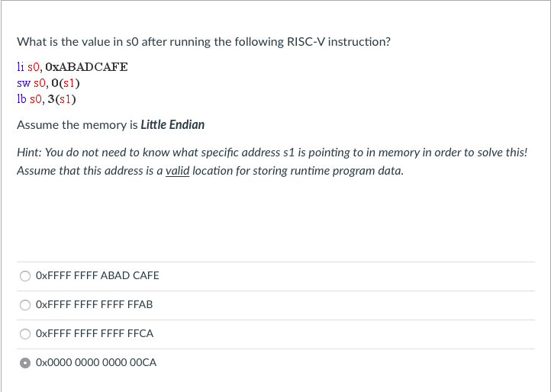Click the 'RISC-V instruction?' words in the question
The image size is (551, 392).
point(339,42)
